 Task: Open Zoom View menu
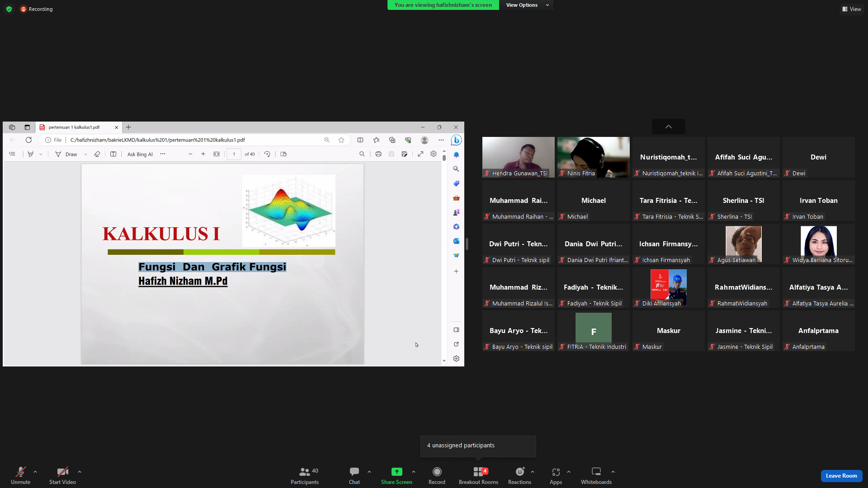[x=852, y=9]
